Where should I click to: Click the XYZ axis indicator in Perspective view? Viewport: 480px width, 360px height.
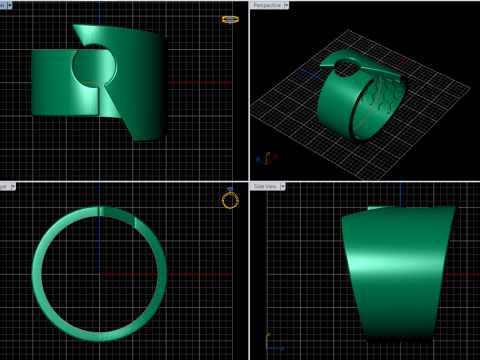267,158
